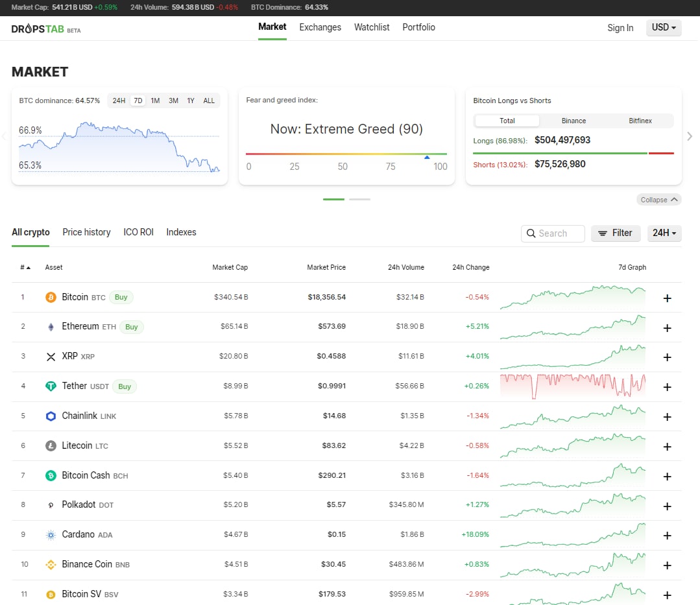Click the Binance Coin icon

[x=51, y=565]
